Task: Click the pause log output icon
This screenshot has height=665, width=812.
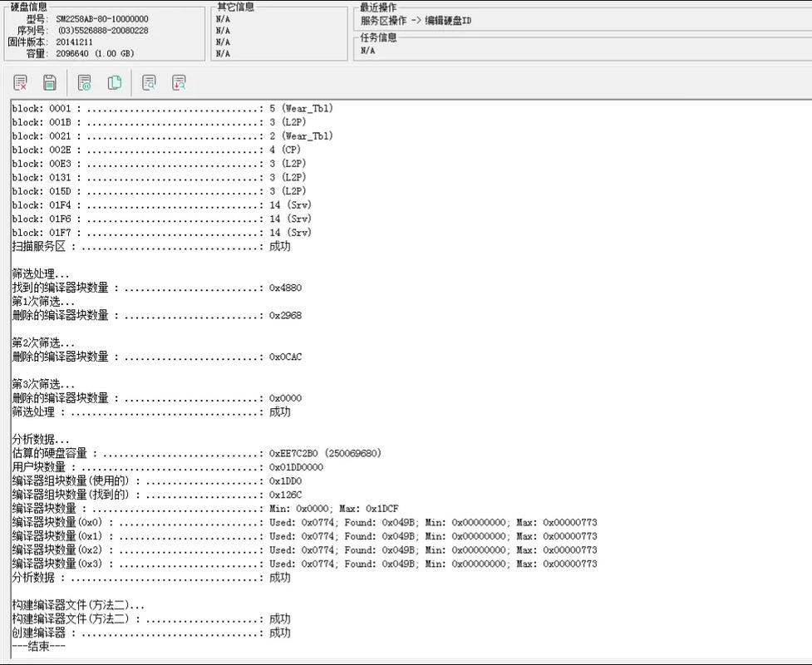Action: pyautogui.click(x=84, y=82)
